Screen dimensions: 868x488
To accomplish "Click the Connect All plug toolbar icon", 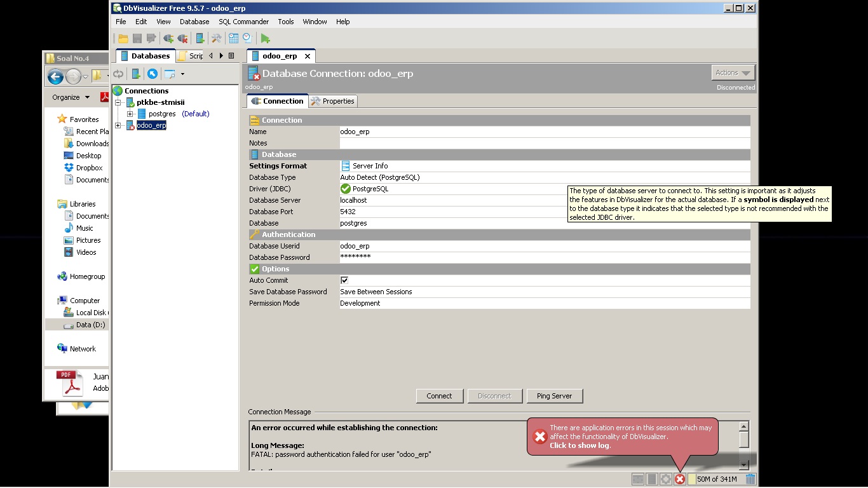I will point(168,39).
